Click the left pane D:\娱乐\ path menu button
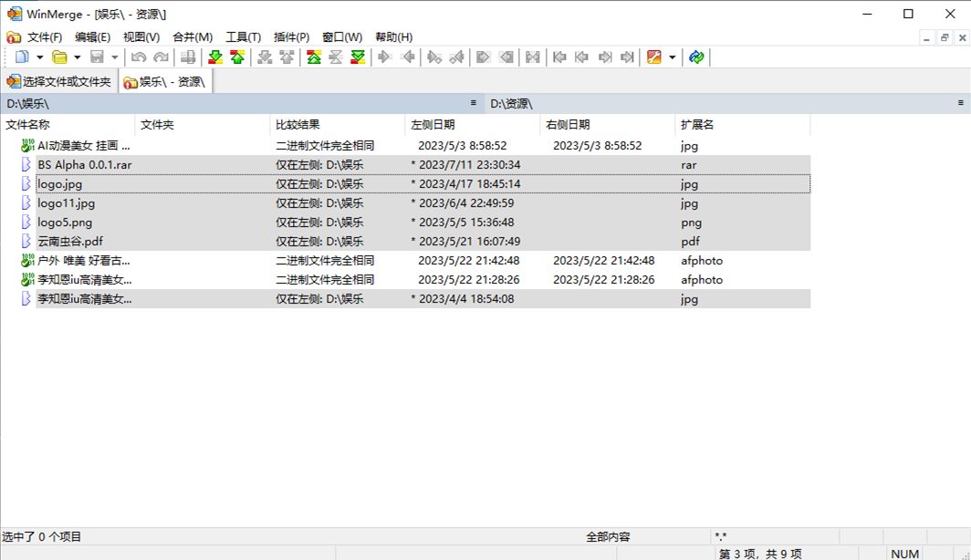 473,103
